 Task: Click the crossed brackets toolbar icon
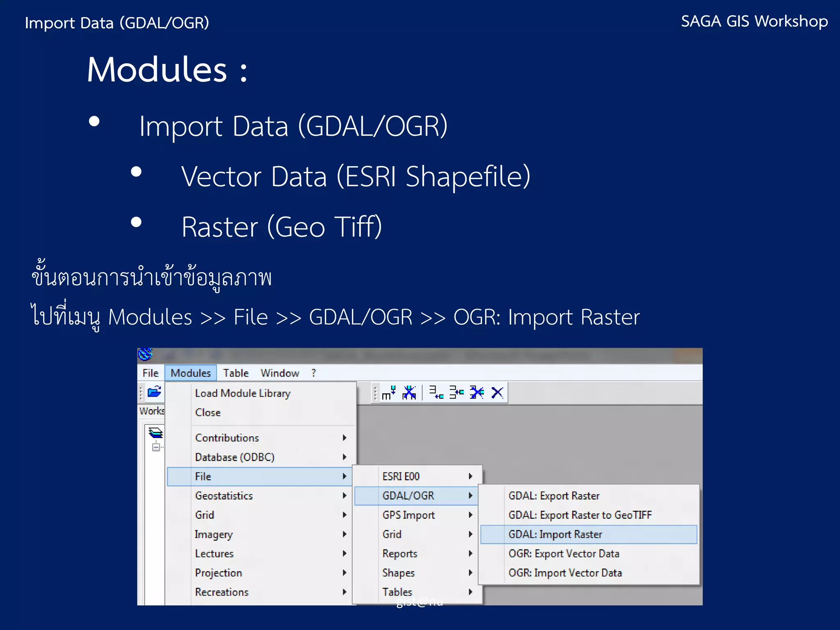tap(477, 393)
